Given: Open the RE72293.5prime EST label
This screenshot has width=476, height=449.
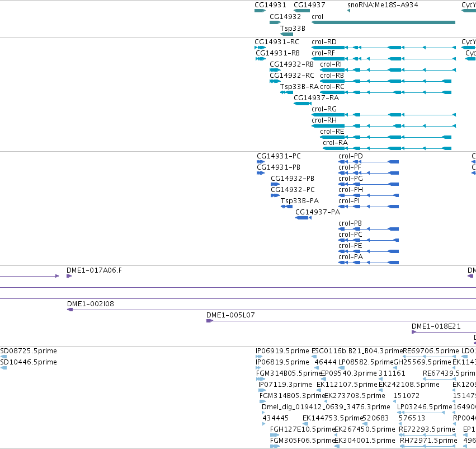Looking at the screenshot, I should point(427,429).
